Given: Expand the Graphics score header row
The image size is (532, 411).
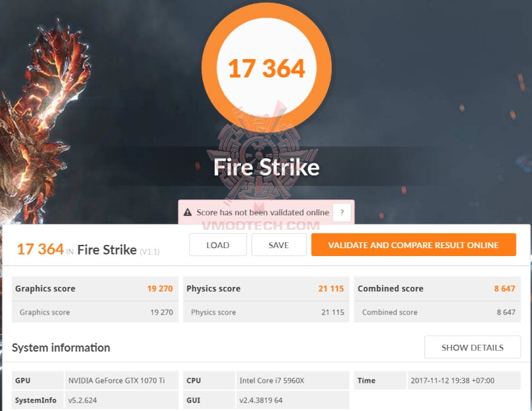Looking at the screenshot, I should coord(95,289).
